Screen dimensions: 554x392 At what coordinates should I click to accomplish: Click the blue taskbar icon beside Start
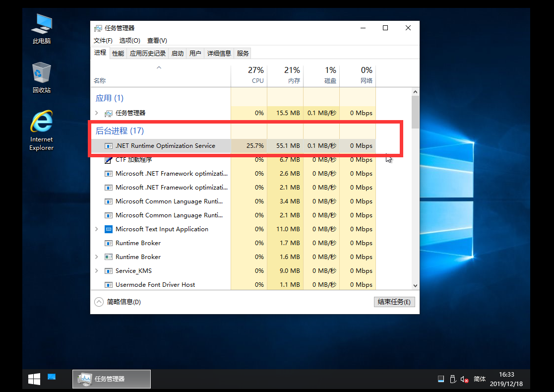point(52,377)
